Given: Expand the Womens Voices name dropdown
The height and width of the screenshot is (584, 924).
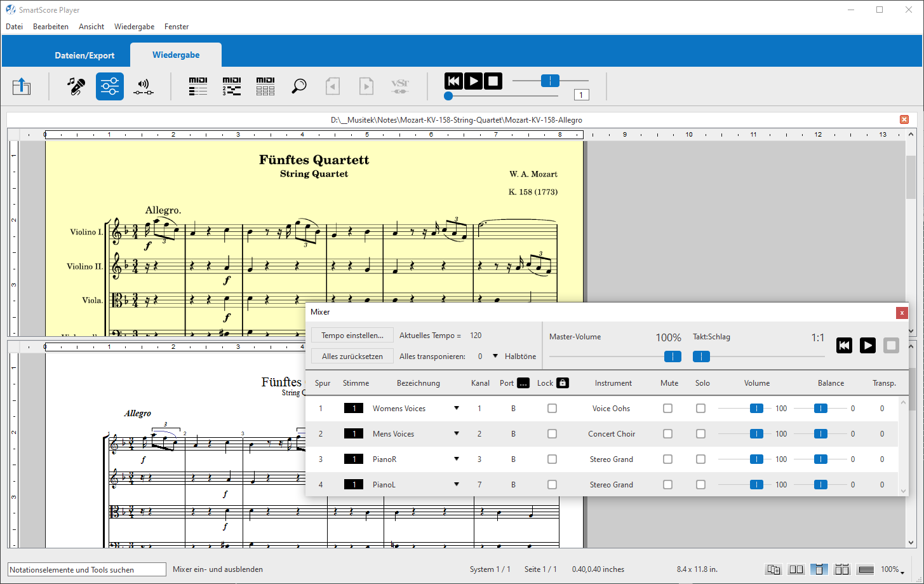Looking at the screenshot, I should tap(456, 409).
